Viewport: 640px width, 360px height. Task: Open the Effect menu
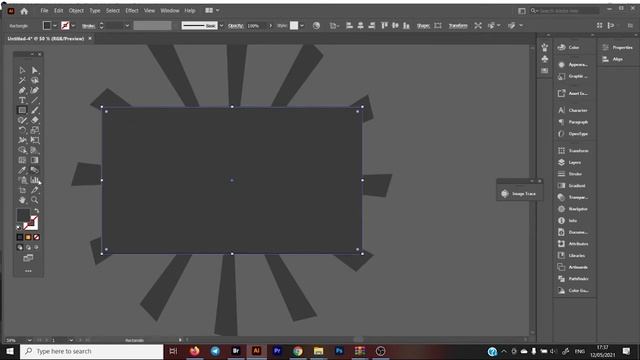point(131,11)
